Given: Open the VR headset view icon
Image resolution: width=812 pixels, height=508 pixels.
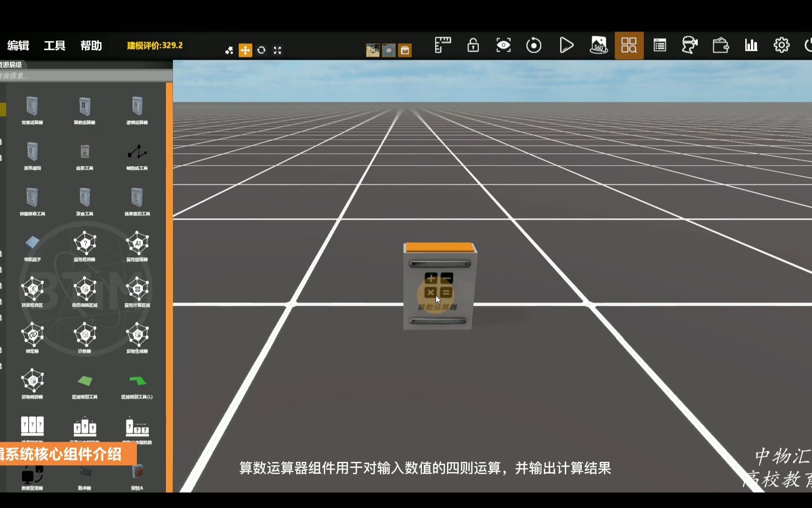Looking at the screenshot, I should 689,46.
